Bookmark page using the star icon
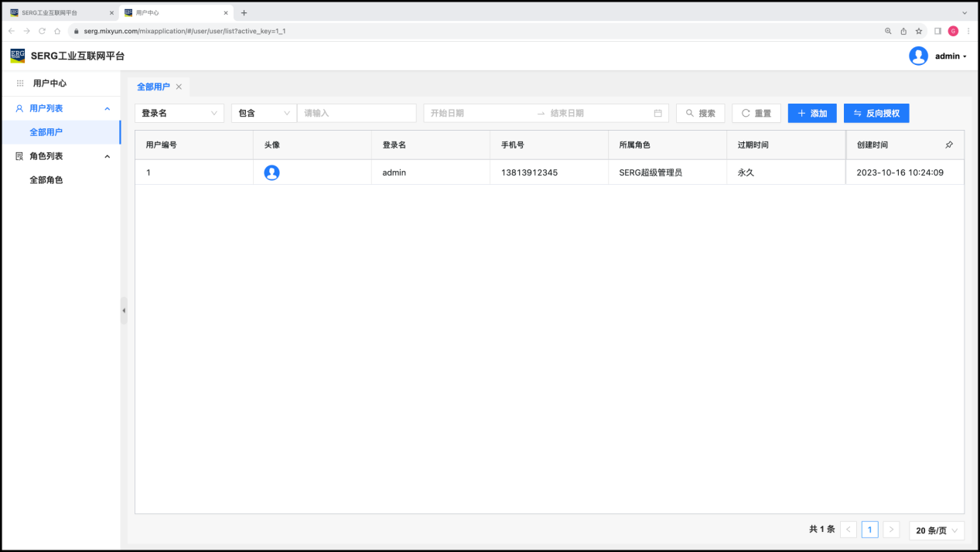Image resolution: width=980 pixels, height=552 pixels. click(919, 31)
